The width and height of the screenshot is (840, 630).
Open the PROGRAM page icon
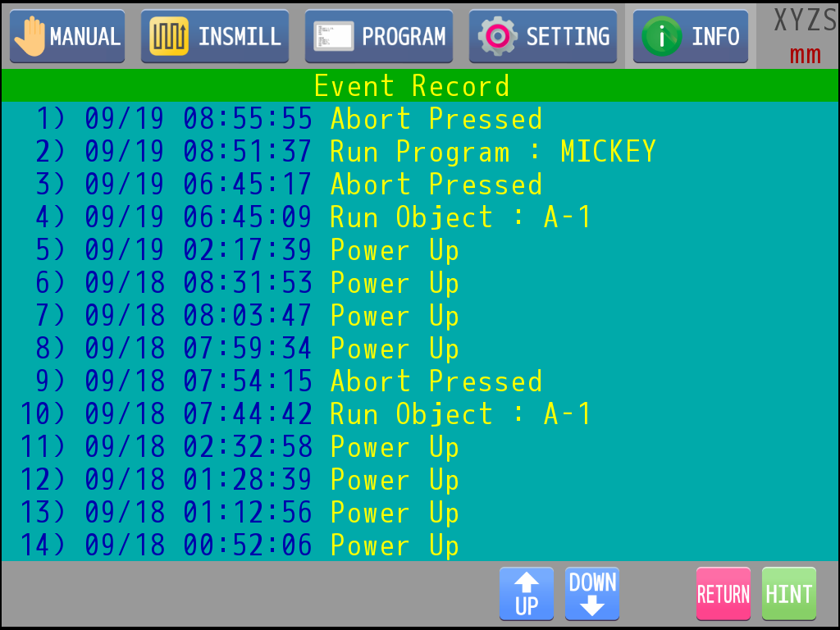(333, 37)
